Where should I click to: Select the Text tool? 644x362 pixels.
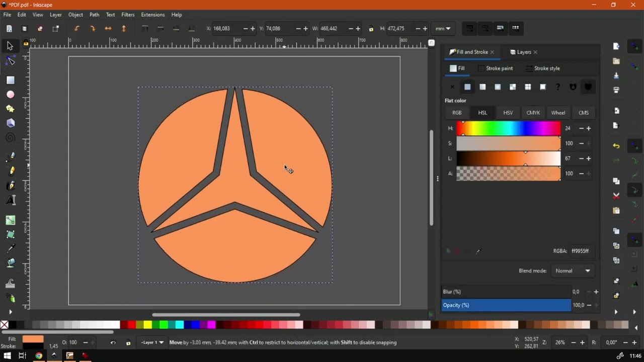tap(10, 201)
